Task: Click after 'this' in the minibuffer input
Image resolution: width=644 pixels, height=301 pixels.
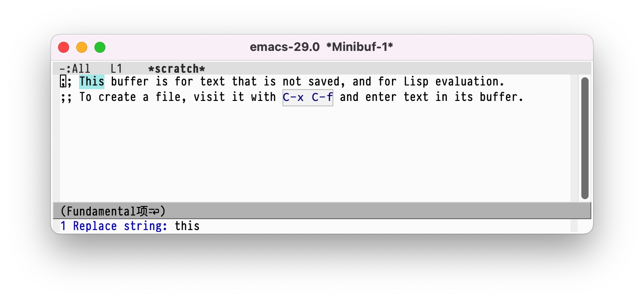Action: (202, 226)
